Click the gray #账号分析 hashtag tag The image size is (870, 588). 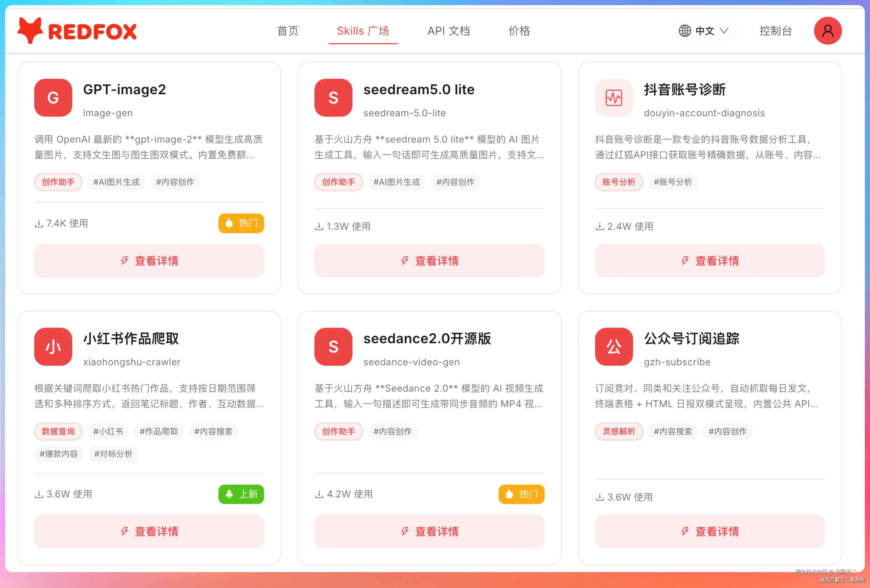673,182
